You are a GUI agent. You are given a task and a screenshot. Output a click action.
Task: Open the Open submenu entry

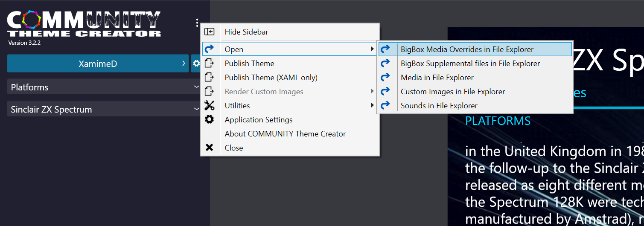(290, 49)
